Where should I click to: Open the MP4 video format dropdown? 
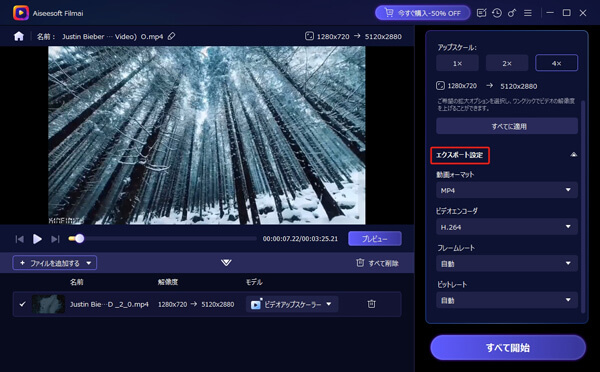coord(507,190)
